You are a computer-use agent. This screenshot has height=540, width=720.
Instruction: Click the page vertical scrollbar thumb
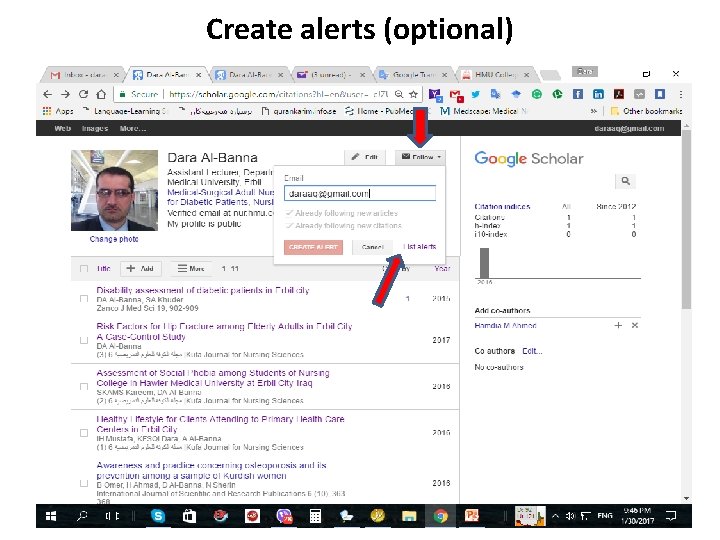(x=686, y=220)
